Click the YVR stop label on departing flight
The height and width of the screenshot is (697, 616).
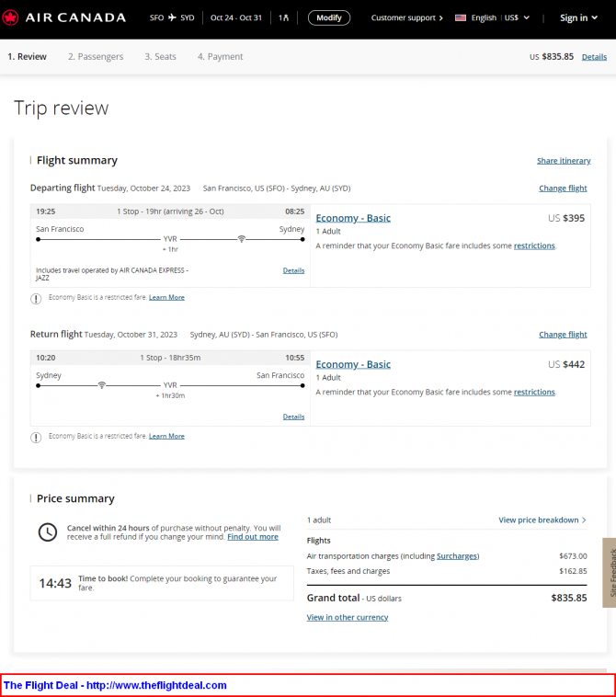point(170,239)
